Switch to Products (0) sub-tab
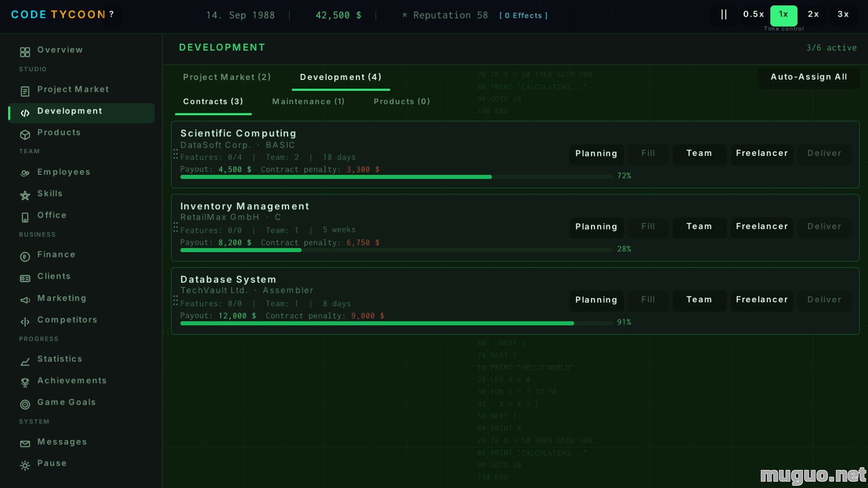The height and width of the screenshot is (488, 868). (402, 102)
